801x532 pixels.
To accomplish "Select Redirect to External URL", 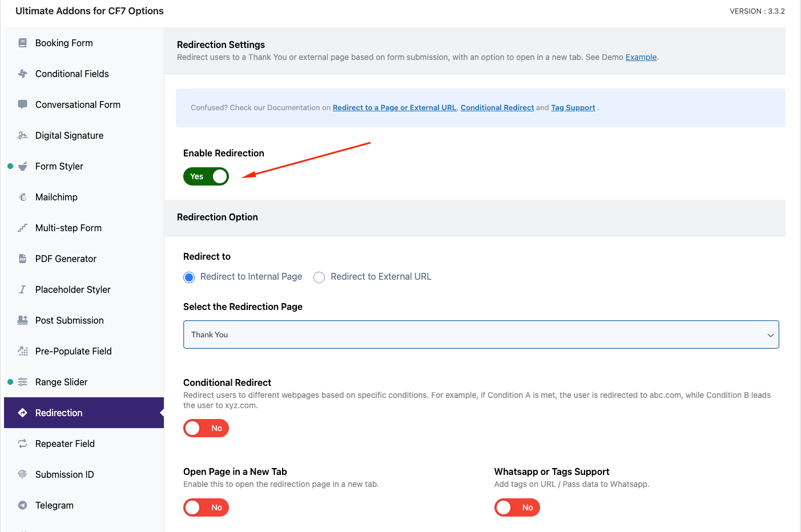I will click(x=319, y=277).
